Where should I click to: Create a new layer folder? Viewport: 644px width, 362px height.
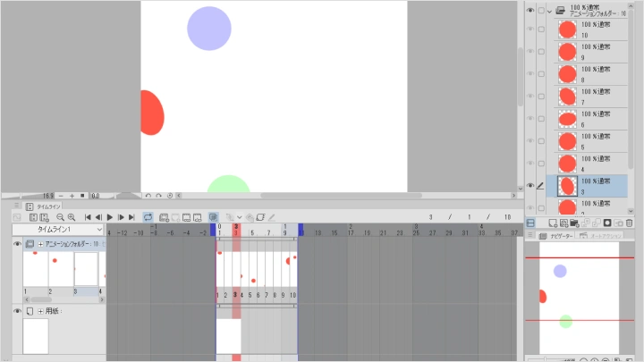click(x=574, y=223)
